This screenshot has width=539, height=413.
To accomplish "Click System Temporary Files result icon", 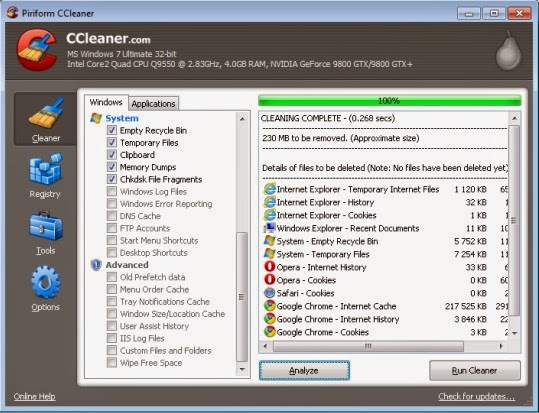I will (x=270, y=254).
